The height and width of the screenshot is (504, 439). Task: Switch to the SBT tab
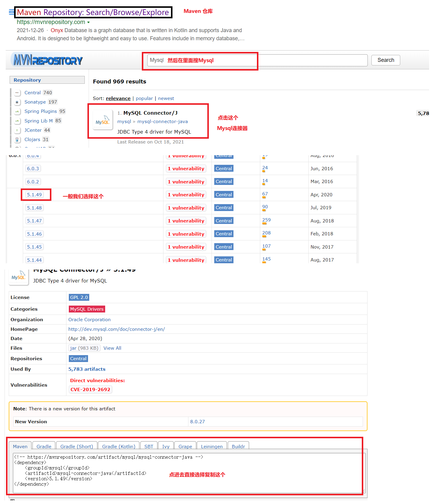(x=149, y=446)
